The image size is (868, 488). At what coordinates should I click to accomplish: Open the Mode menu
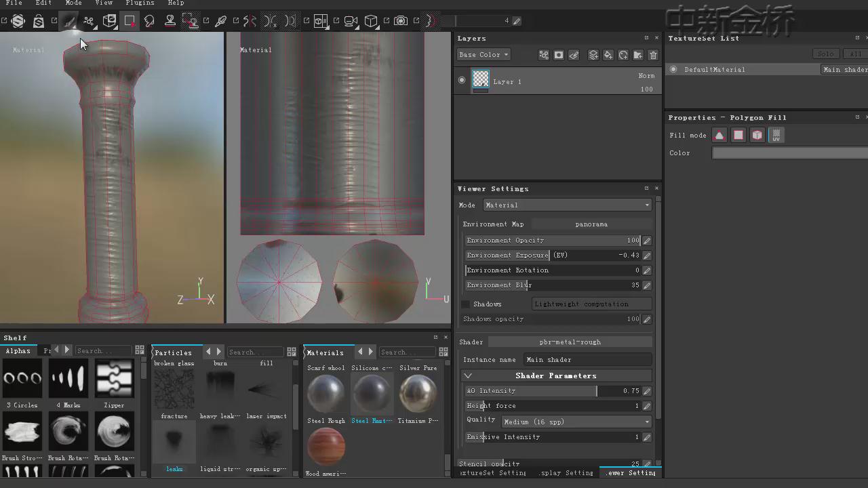pyautogui.click(x=73, y=3)
